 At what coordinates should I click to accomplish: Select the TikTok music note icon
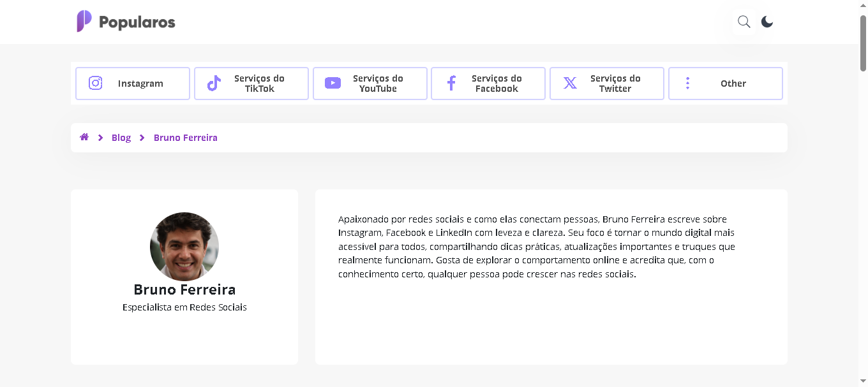213,83
